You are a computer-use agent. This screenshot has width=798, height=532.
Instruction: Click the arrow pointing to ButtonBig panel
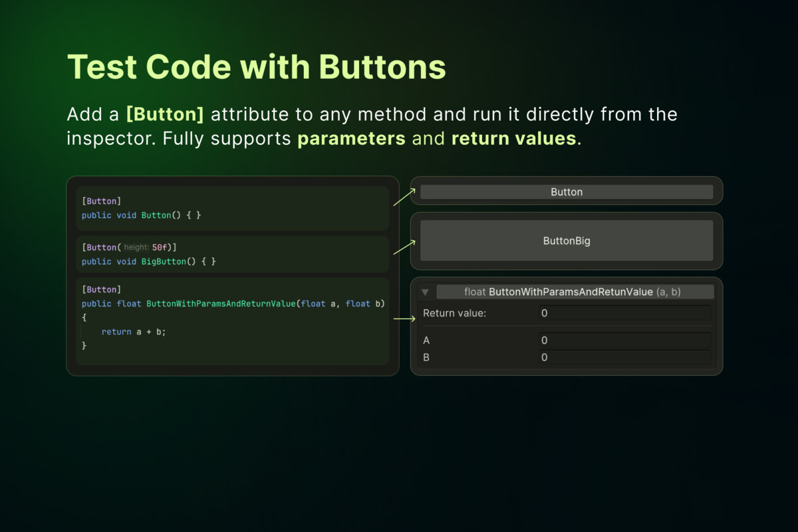tap(404, 248)
